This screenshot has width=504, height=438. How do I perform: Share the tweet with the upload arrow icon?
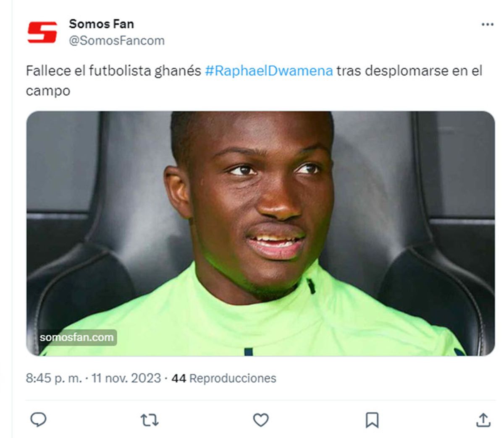[483, 420]
